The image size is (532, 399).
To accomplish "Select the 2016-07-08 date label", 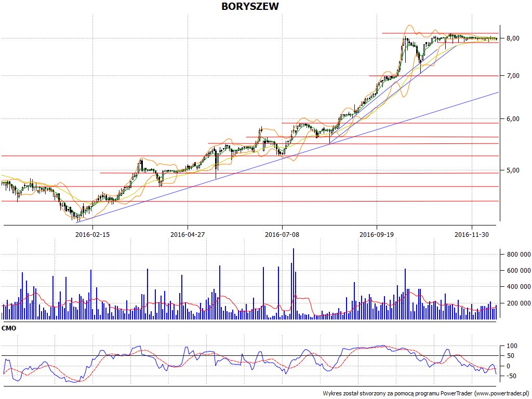I will [x=282, y=234].
